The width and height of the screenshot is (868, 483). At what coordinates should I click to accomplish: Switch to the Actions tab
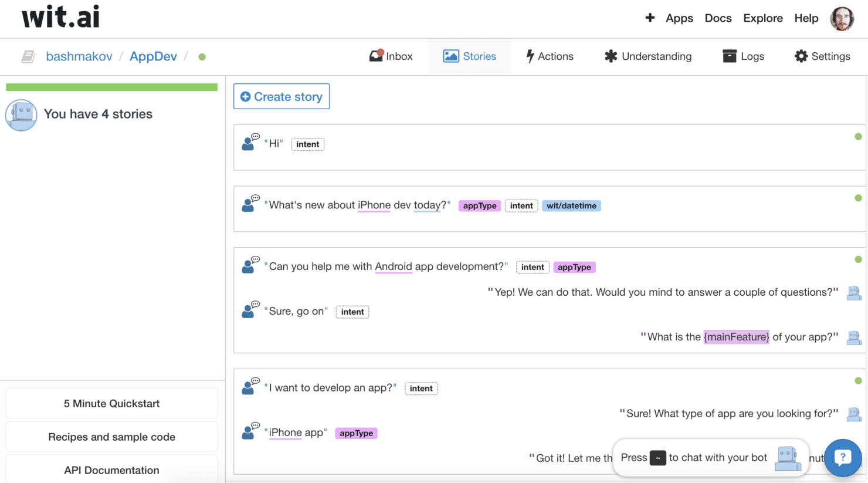point(550,56)
